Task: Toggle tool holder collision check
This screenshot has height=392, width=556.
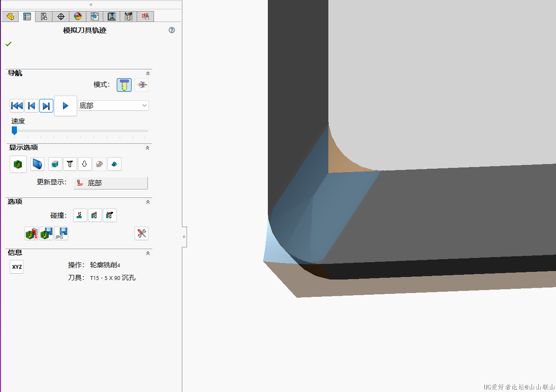Action: coord(110,215)
